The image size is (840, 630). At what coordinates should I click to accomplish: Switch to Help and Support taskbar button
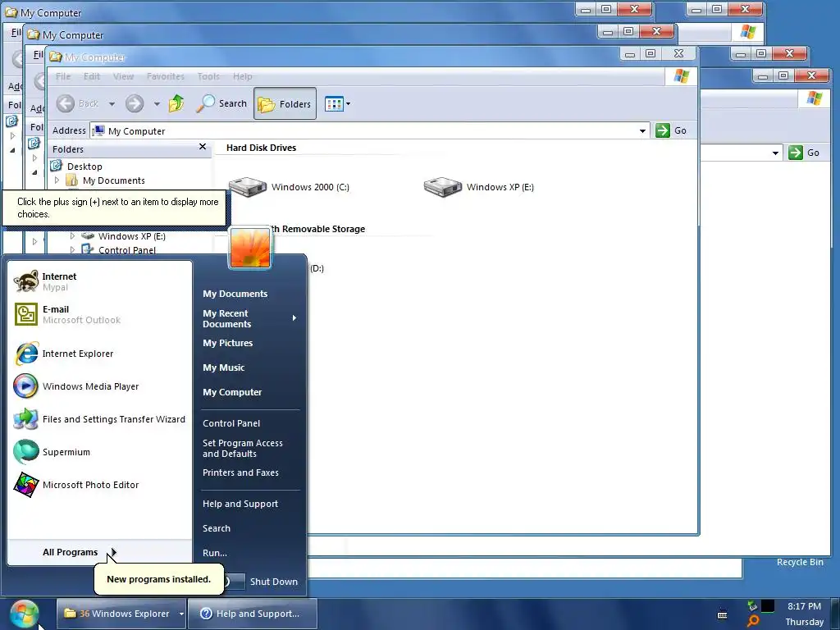click(x=252, y=614)
